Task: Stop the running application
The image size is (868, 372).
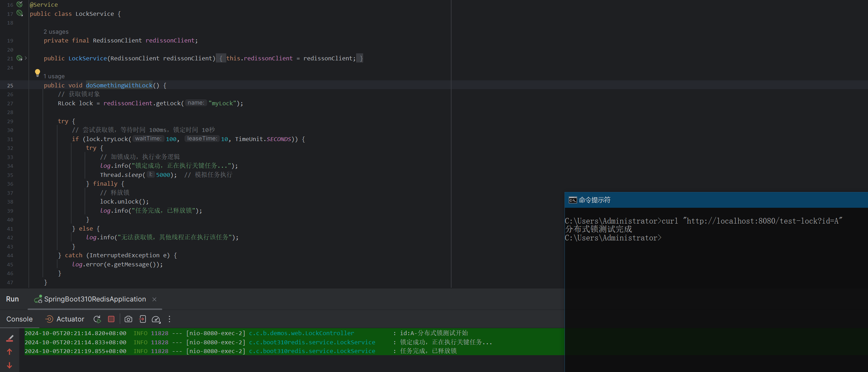Action: 111,319
